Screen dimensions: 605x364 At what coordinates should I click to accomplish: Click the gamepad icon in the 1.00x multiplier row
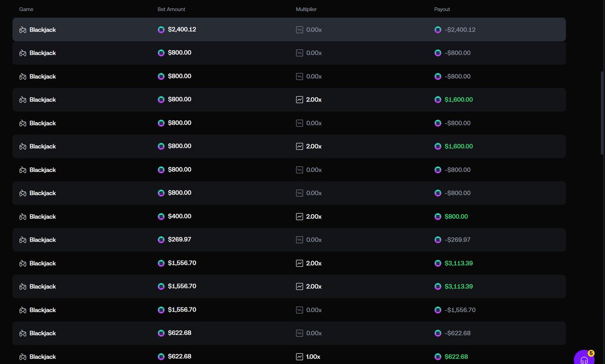pyautogui.click(x=23, y=357)
